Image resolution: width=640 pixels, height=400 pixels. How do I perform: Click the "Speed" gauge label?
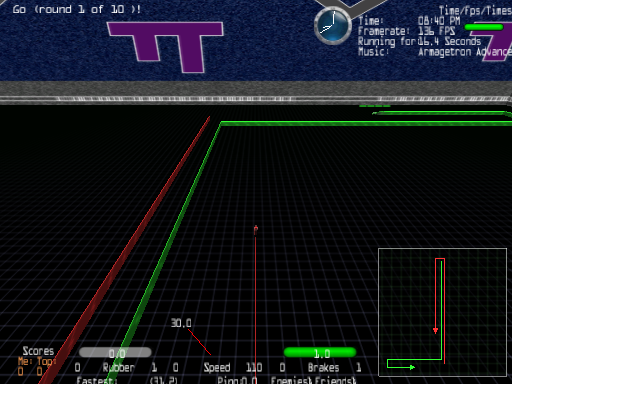pyautogui.click(x=217, y=368)
